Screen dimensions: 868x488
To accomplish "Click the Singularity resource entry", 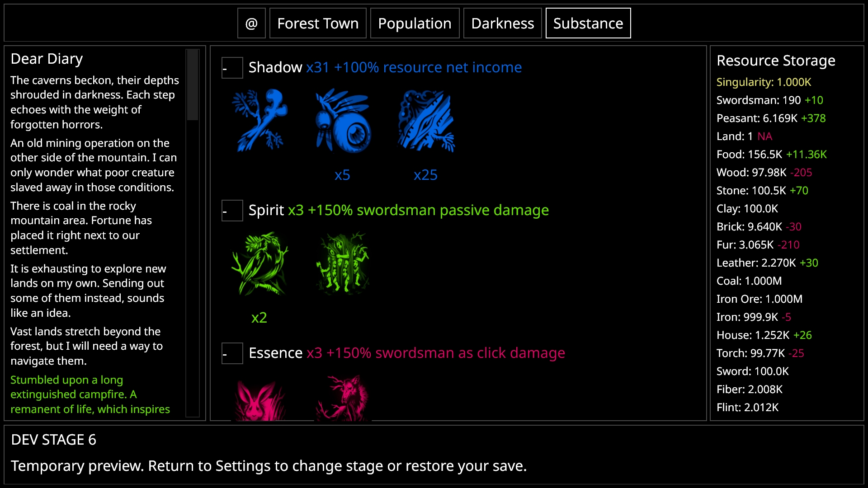I will tap(764, 82).
